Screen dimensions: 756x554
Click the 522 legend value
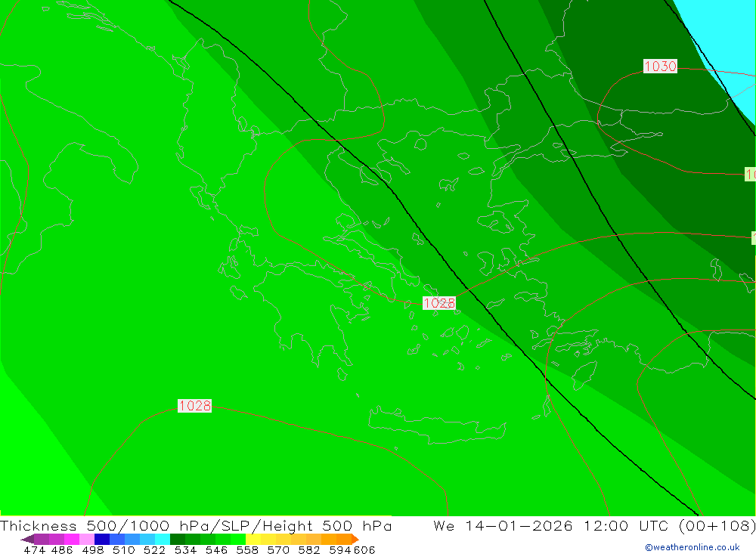click(x=154, y=549)
